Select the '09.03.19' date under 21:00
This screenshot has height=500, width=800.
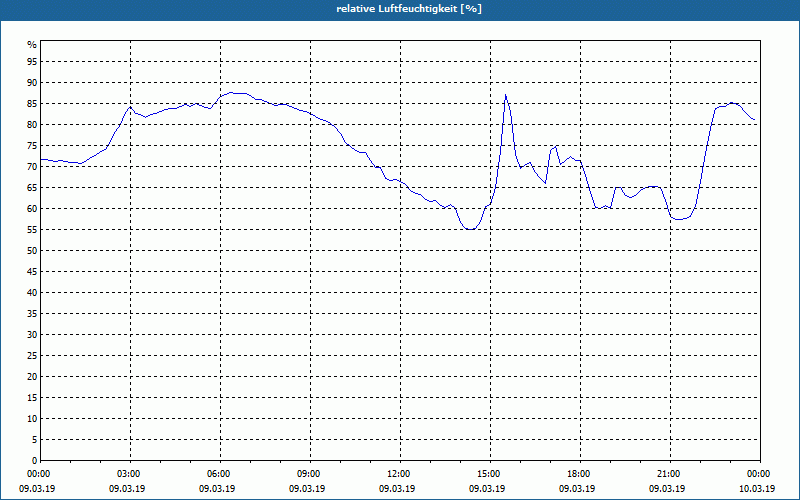pyautogui.click(x=667, y=489)
